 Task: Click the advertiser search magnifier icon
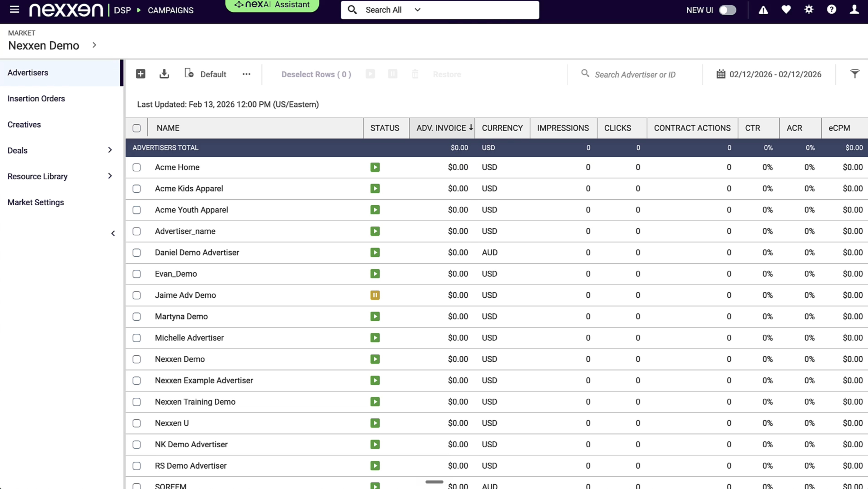(585, 74)
